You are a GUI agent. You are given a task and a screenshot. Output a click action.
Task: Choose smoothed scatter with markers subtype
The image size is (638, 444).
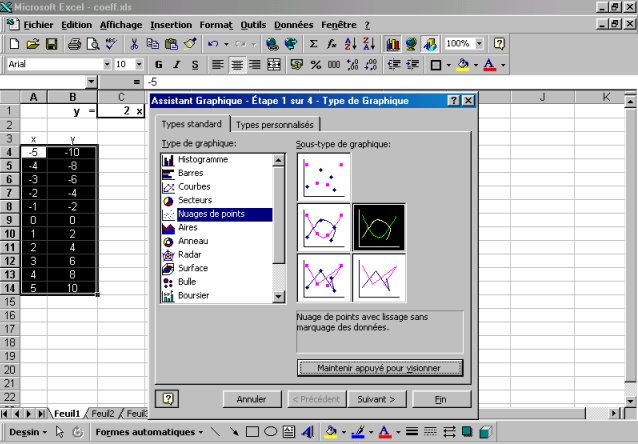(x=324, y=227)
